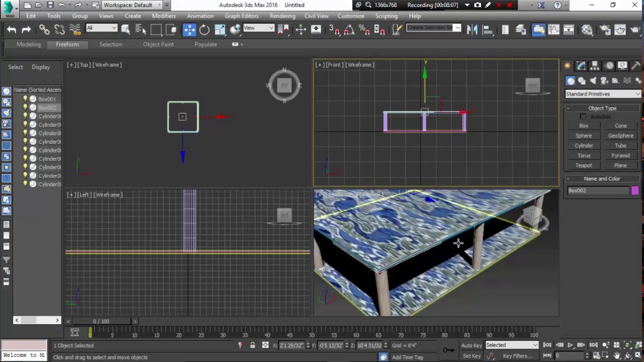Screen dimensions: 644x362
Task: Open the Material Editor icon
Action: coord(587,30)
